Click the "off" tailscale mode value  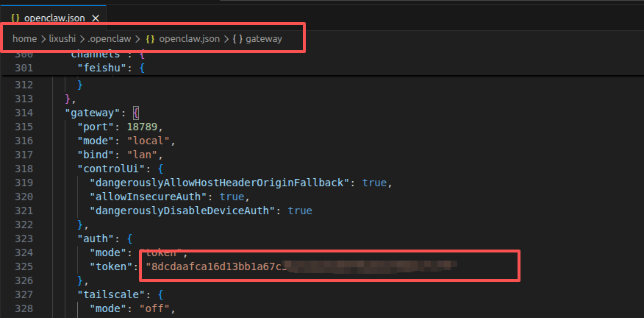[x=154, y=308]
